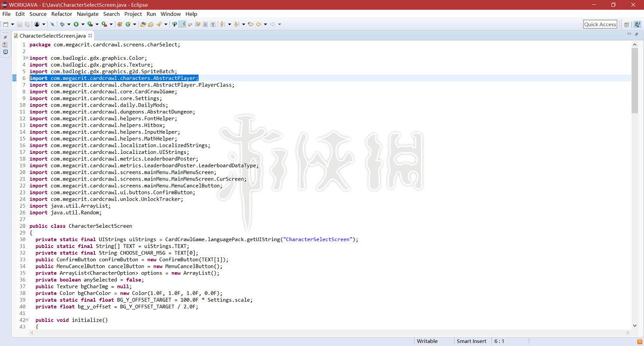Toggle Mark Occurrences highlighter button
Screen dimensions: 644x346
182,24
